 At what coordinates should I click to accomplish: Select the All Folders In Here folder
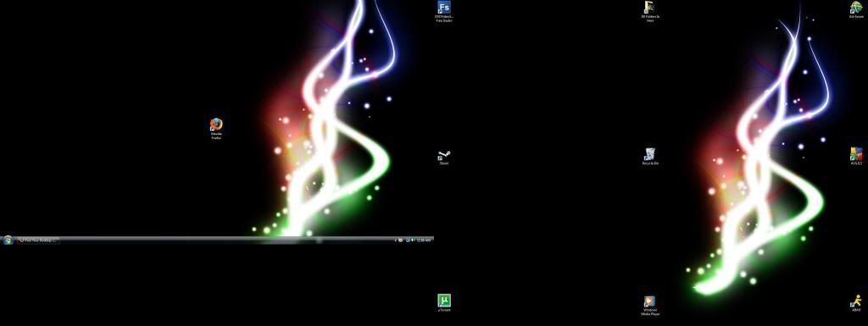650,7
